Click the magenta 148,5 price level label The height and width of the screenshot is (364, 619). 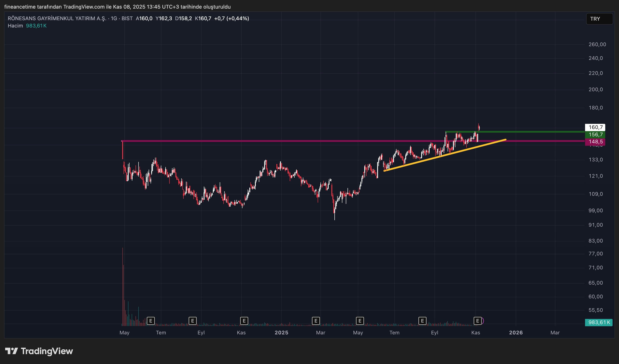pyautogui.click(x=595, y=142)
